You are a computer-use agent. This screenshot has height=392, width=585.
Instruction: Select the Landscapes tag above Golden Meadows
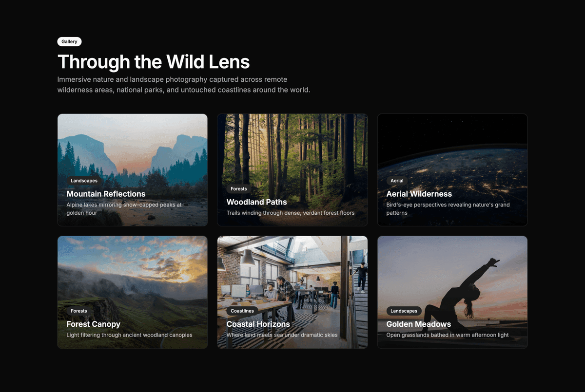(x=404, y=311)
